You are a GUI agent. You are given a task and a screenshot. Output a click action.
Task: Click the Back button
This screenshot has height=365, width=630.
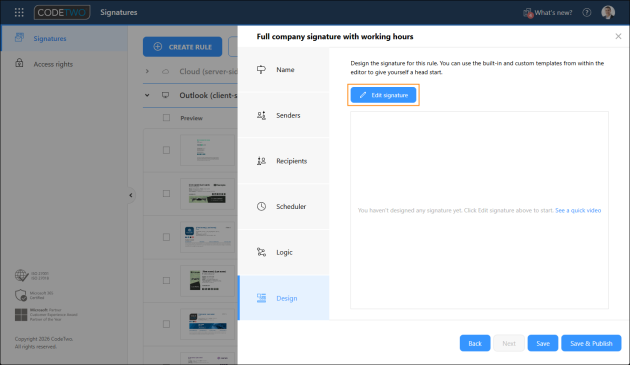(475, 343)
